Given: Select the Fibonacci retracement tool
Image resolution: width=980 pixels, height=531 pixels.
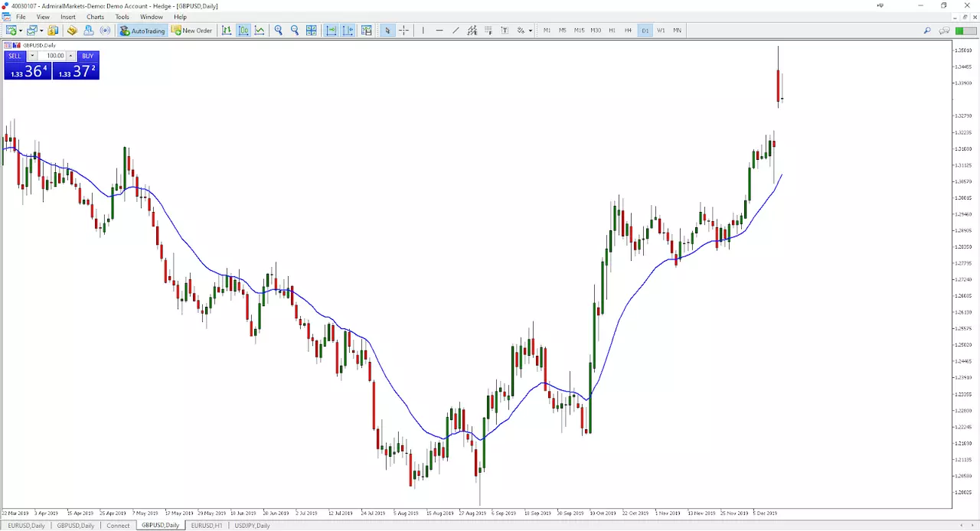Looking at the screenshot, I should (488, 31).
